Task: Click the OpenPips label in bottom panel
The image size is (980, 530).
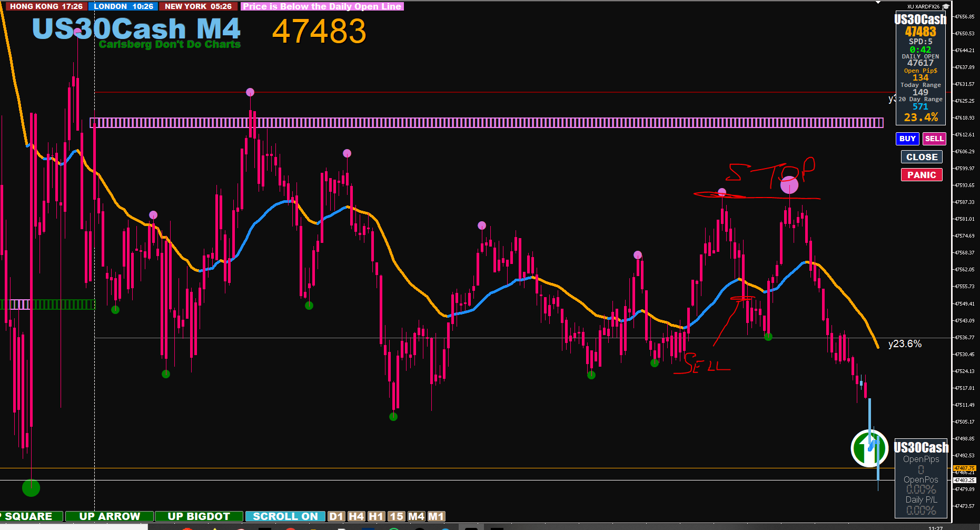Action: pyautogui.click(x=921, y=459)
